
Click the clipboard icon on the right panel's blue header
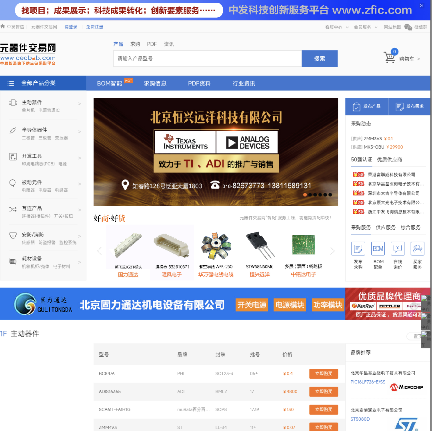356,106
